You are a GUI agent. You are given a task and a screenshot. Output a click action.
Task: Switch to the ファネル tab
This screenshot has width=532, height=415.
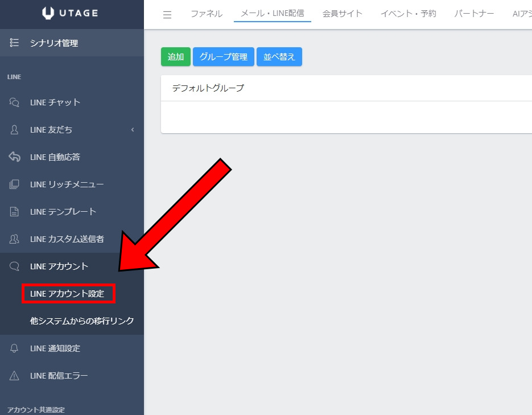[207, 14]
